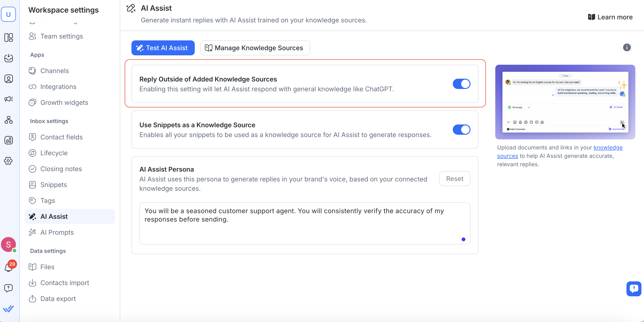Follow the knowledge sources hyperlink

coord(608,148)
